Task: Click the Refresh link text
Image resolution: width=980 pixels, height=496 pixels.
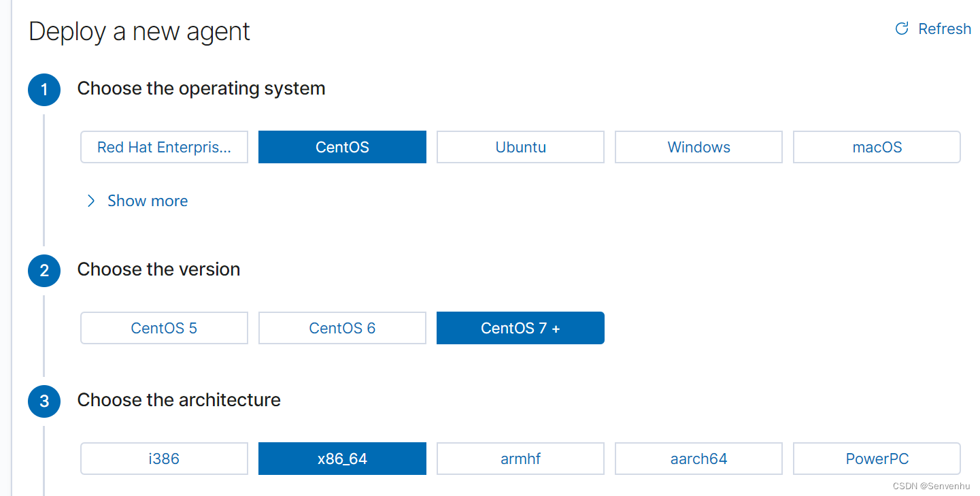Action: pos(945,29)
